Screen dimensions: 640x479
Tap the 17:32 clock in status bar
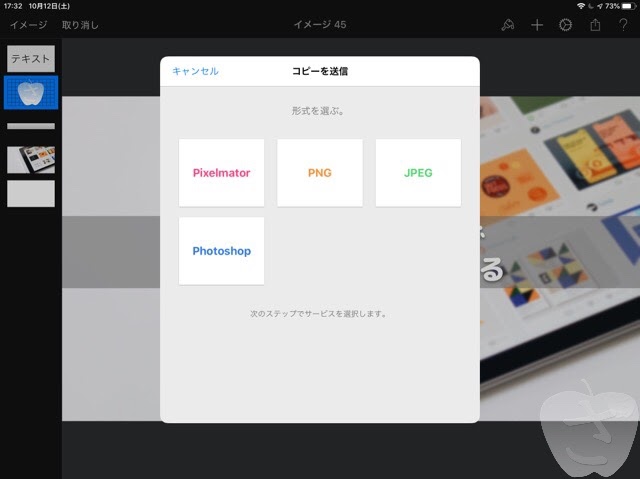click(13, 6)
